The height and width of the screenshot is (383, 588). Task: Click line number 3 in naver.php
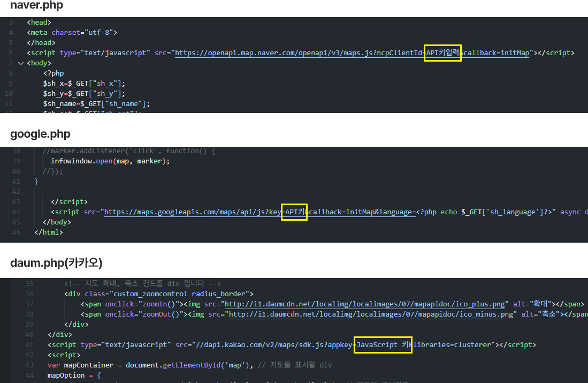point(11,22)
